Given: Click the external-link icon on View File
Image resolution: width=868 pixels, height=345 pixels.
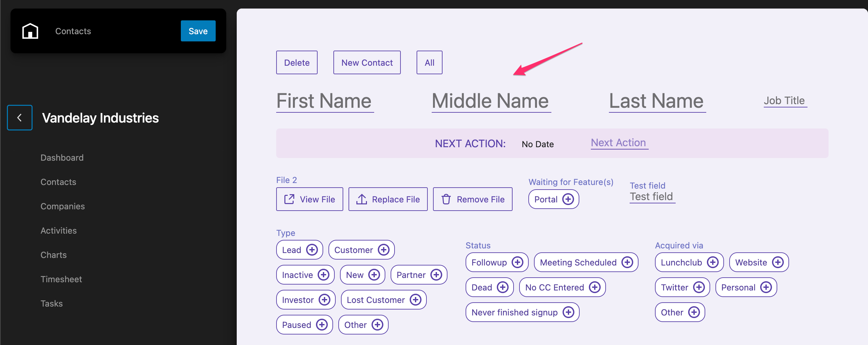Looking at the screenshot, I should pyautogui.click(x=289, y=199).
